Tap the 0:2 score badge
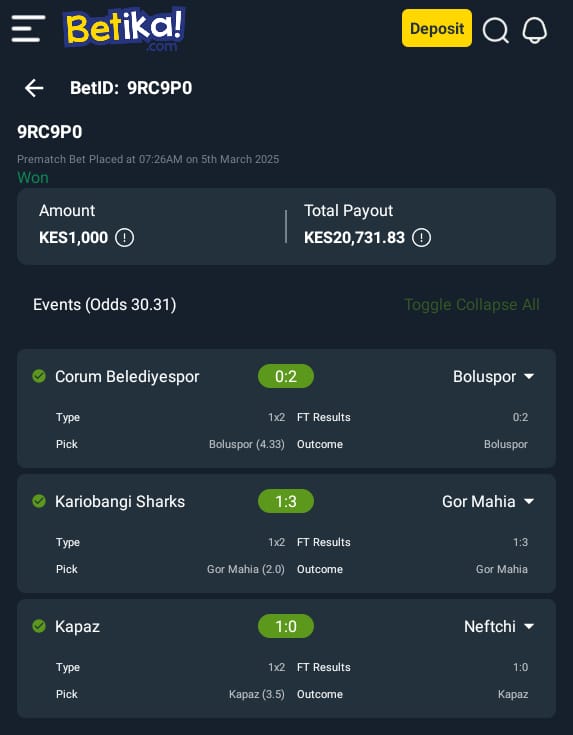Viewport: 573px width, 735px height. coord(286,376)
